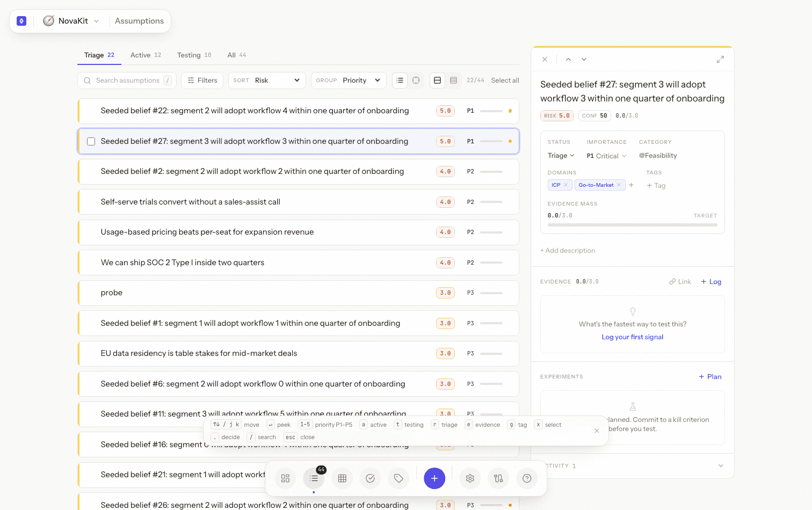Viewport: 812px width, 510px height.
Task: Remove the ICP domain chip
Action: coord(565,185)
